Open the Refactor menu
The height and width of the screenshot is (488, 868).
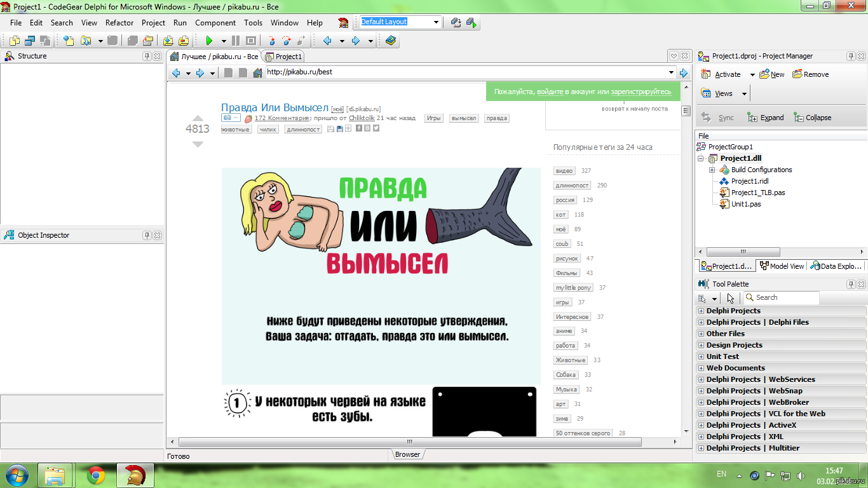[119, 22]
